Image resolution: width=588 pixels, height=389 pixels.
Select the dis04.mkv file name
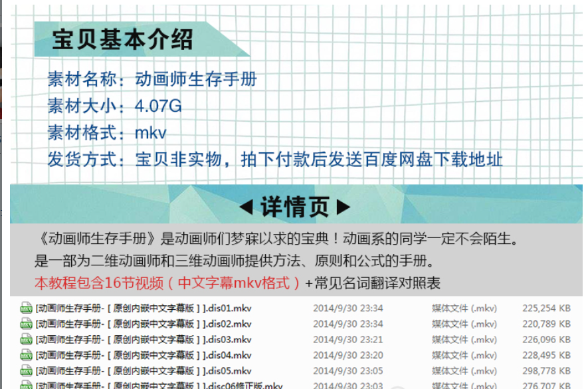[x=144, y=355]
